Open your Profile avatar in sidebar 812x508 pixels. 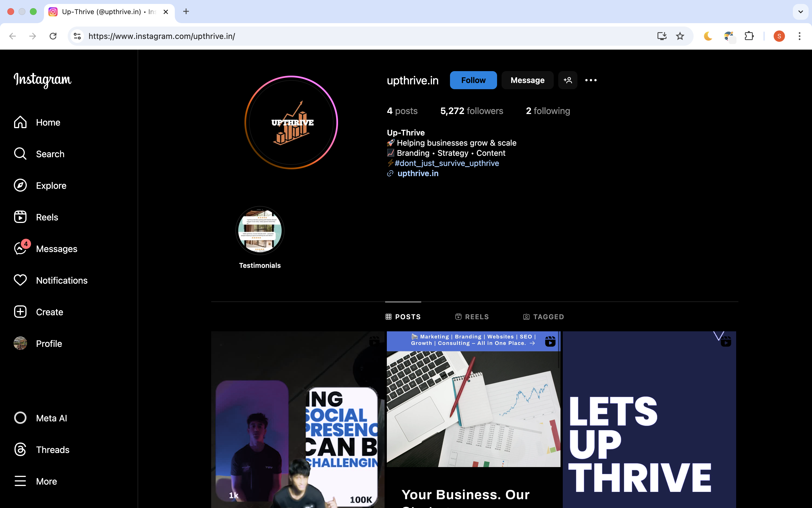click(20, 343)
